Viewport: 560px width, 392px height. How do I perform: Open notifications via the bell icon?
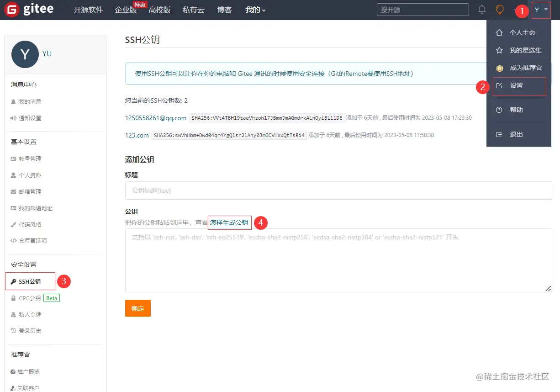481,9
